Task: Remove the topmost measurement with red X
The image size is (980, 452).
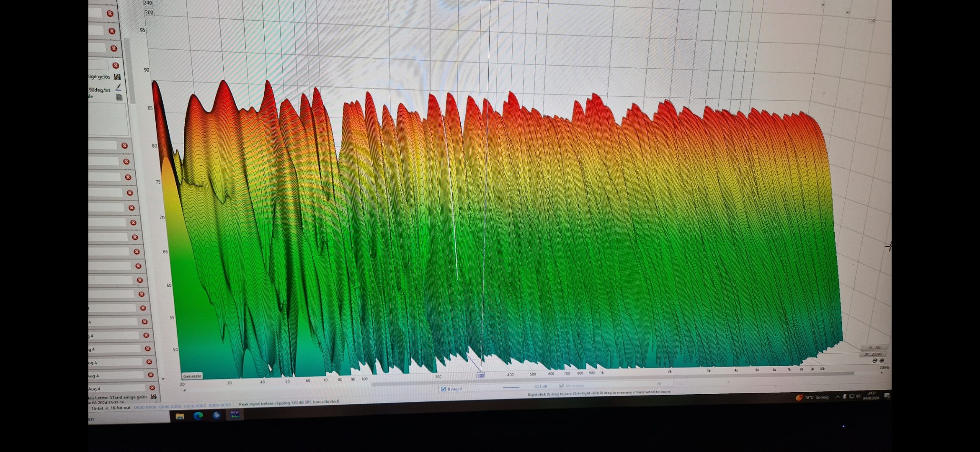Action: pos(110,13)
